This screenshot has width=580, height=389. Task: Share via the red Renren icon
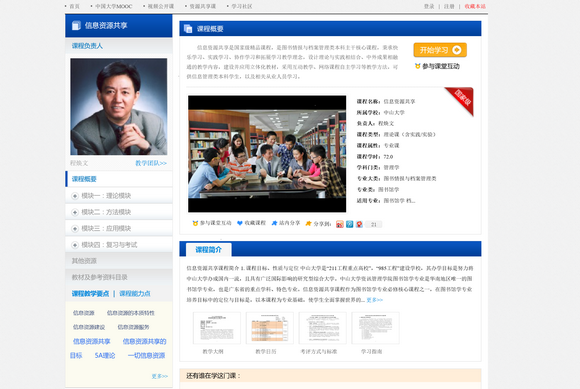click(359, 224)
